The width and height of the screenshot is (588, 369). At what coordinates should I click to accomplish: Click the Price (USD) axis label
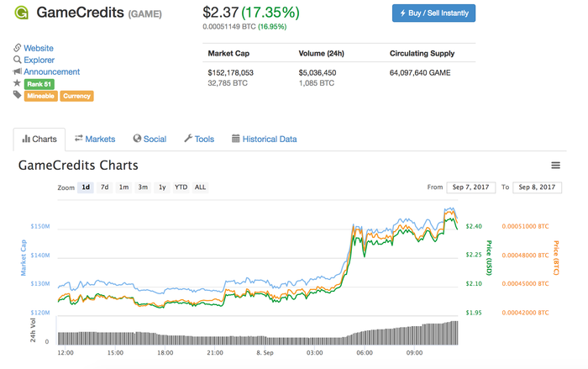point(489,258)
